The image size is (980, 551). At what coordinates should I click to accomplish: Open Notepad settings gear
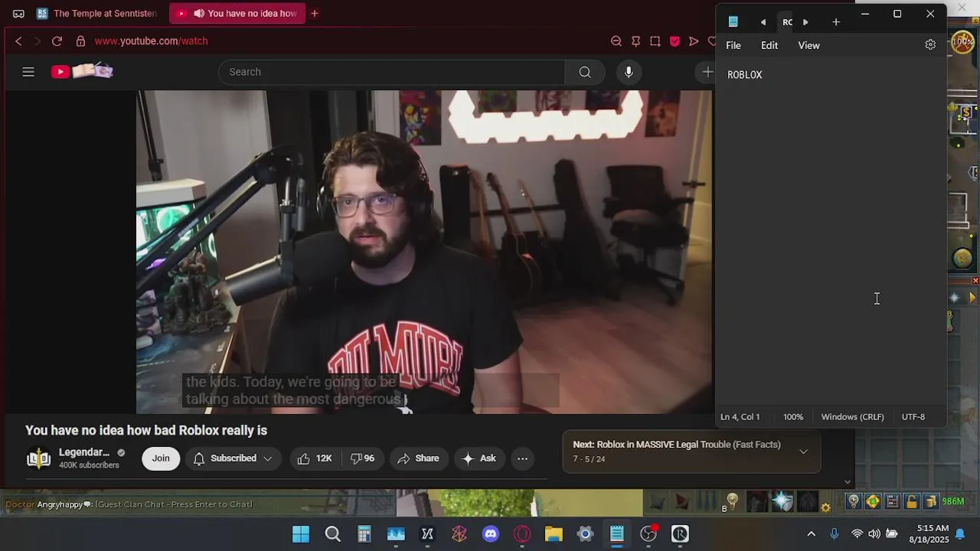coord(930,45)
